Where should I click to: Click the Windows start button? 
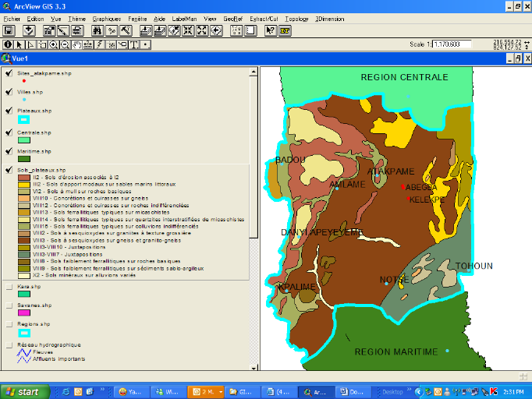point(25,390)
